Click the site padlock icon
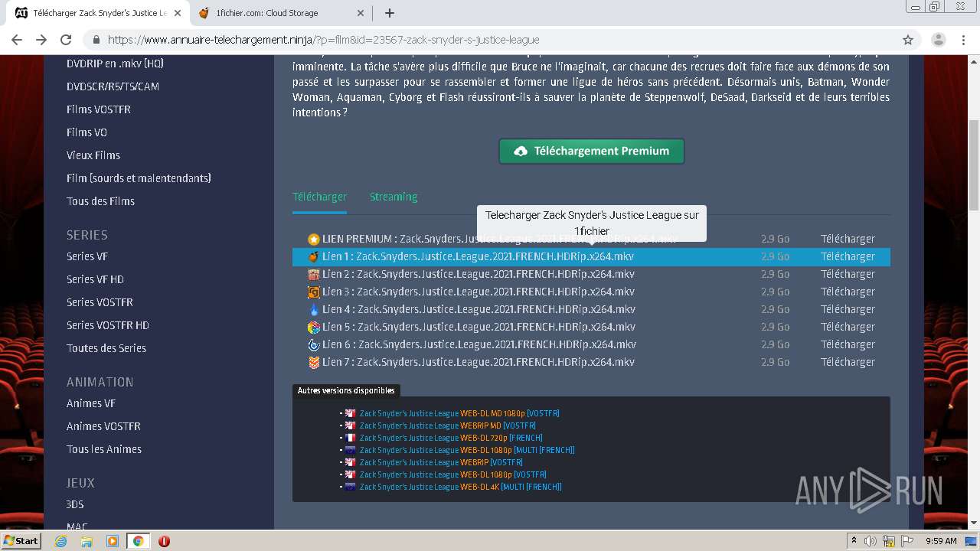980x551 pixels. click(96, 40)
